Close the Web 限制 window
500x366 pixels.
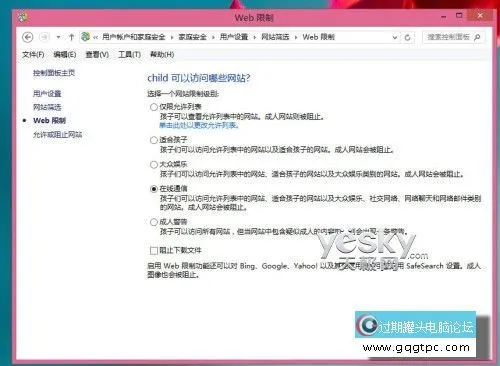coord(480,16)
